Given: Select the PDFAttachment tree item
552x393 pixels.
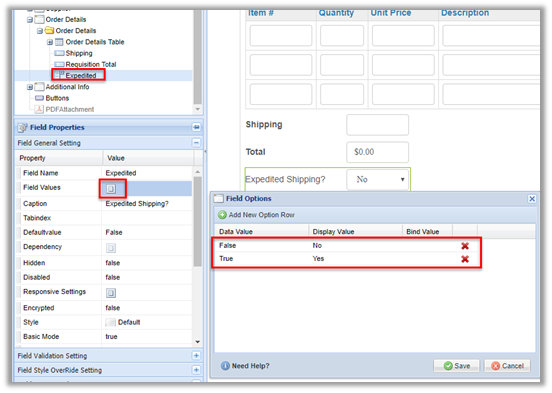Looking at the screenshot, I should coord(70,109).
